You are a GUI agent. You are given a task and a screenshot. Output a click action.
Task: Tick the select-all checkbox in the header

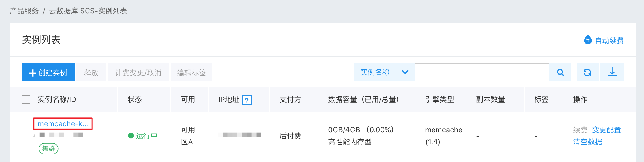coord(26,100)
